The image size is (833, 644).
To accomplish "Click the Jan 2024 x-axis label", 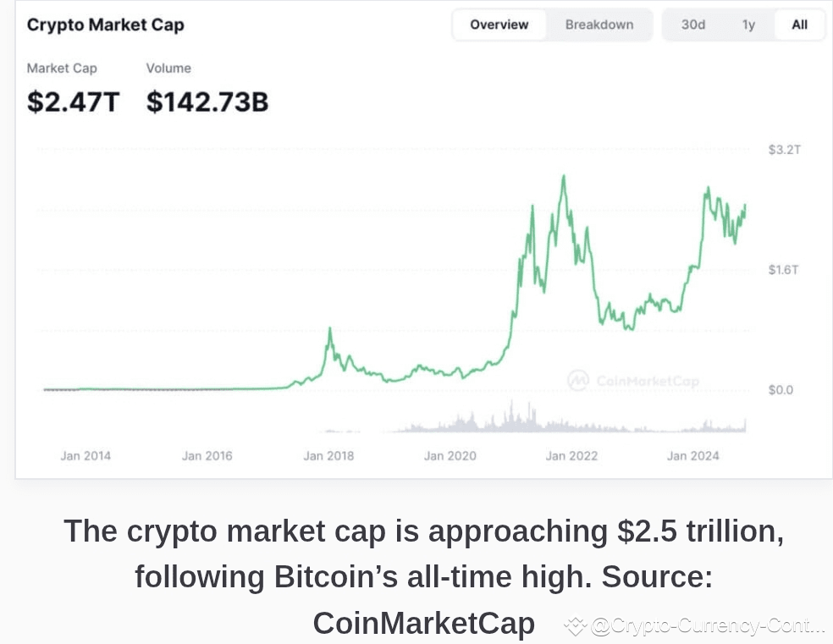I will [692, 455].
